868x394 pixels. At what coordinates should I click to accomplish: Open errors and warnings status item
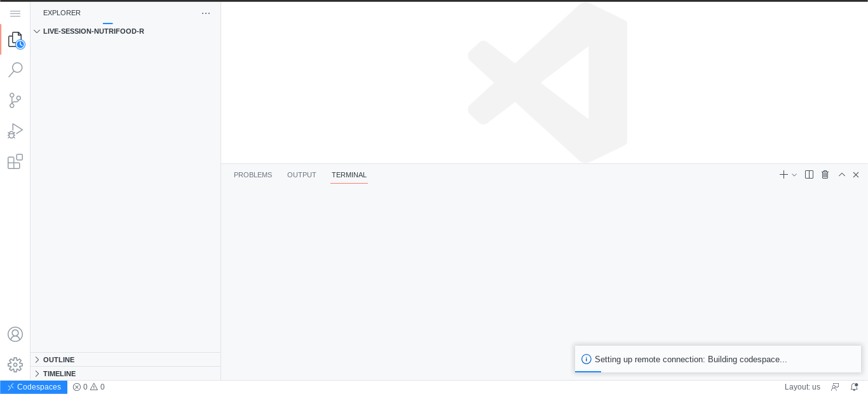tap(88, 387)
